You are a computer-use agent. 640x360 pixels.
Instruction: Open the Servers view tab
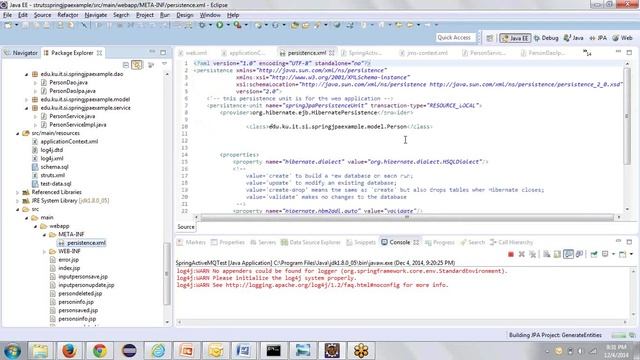(263, 242)
